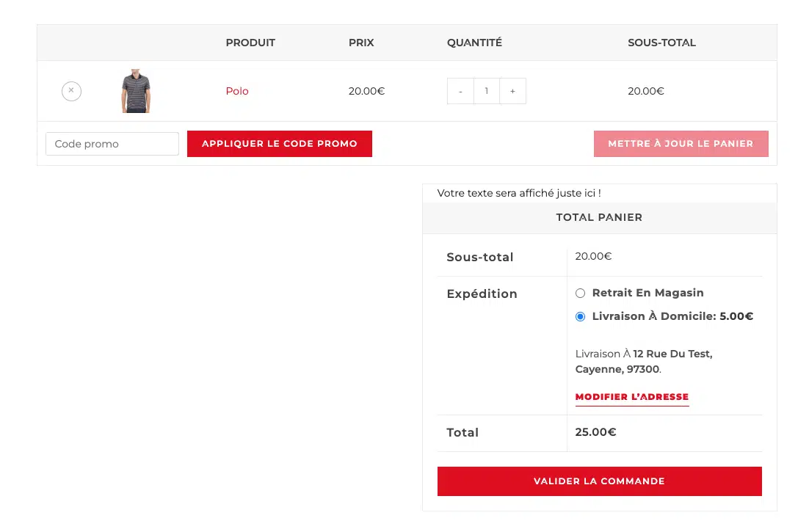This screenshot has width=809, height=532.
Task: Increase Polo quantity with plus button
Action: 512,91
